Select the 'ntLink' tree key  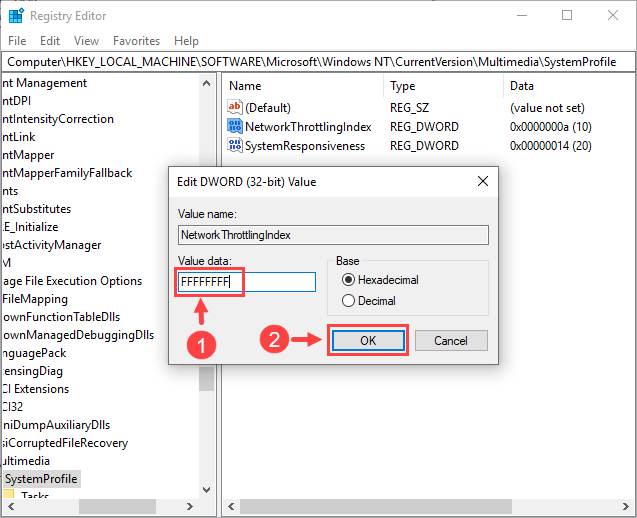18,137
